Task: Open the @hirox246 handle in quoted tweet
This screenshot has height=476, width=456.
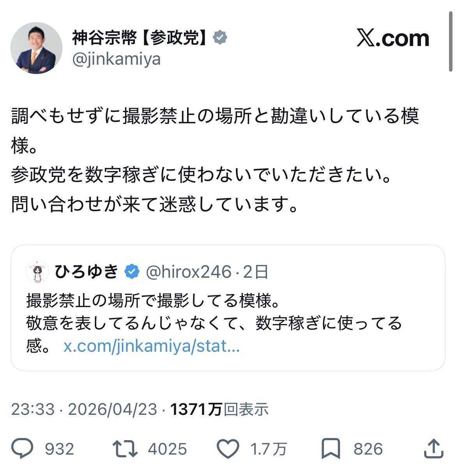Action: click(x=189, y=271)
